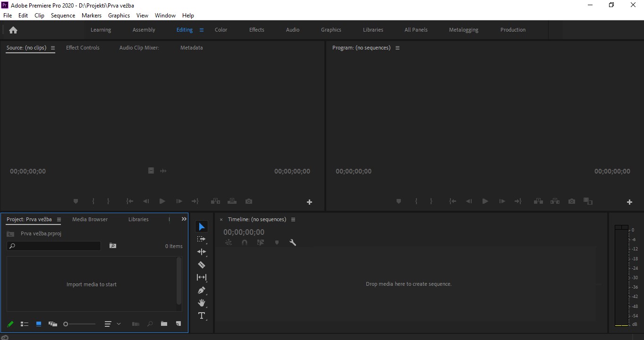Play in Program monitor

point(485,201)
